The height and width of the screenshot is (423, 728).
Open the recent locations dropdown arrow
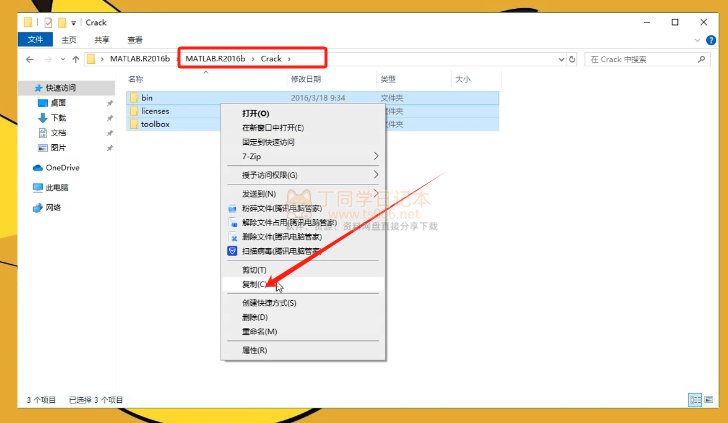coord(63,59)
